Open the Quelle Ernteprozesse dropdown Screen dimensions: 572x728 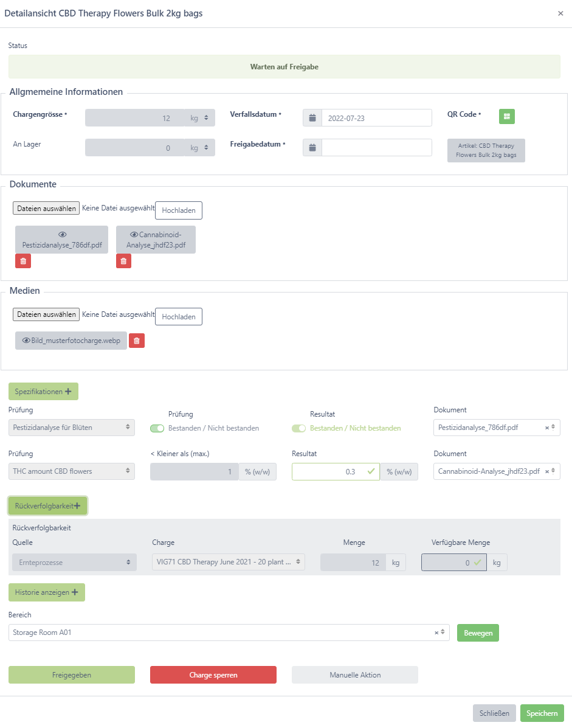pyautogui.click(x=72, y=563)
